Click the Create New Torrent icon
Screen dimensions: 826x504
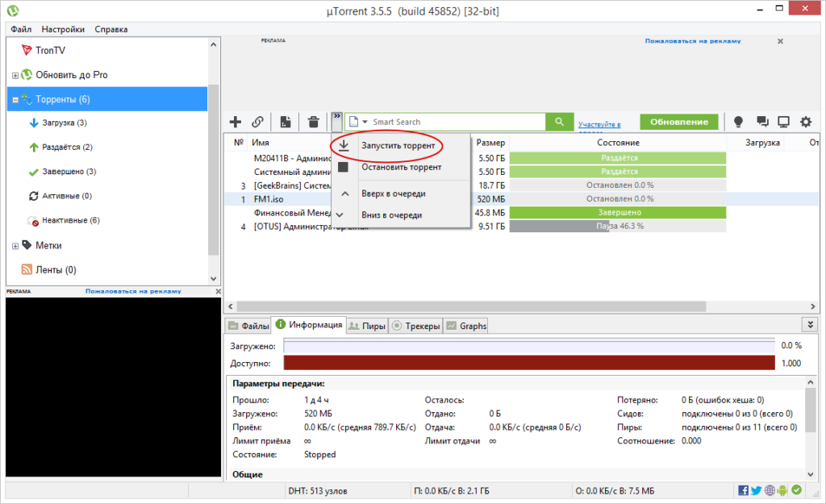(285, 122)
